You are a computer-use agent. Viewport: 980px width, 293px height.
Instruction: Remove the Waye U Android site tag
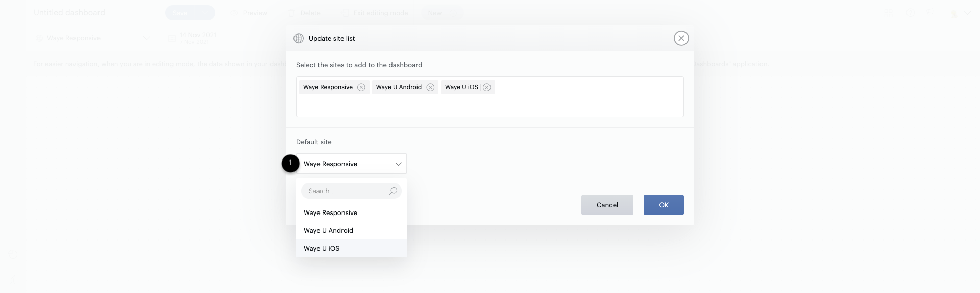pos(430,87)
